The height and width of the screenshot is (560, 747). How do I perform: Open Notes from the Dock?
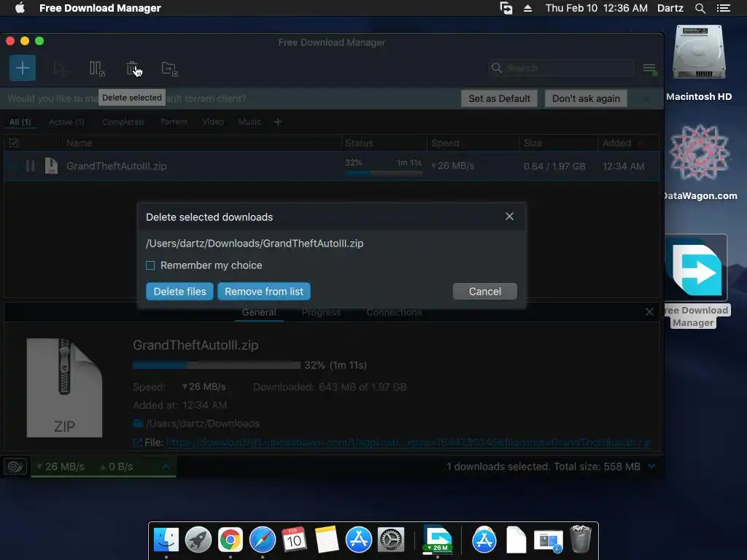pos(326,540)
